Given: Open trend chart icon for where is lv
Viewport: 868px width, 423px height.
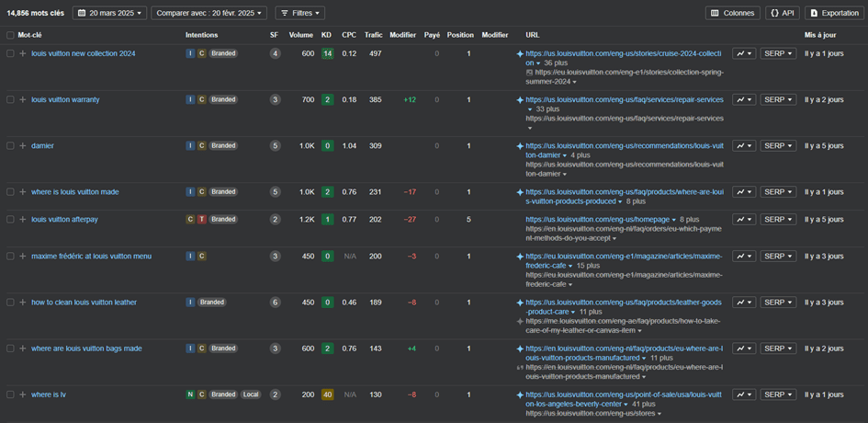Looking at the screenshot, I should point(744,394).
